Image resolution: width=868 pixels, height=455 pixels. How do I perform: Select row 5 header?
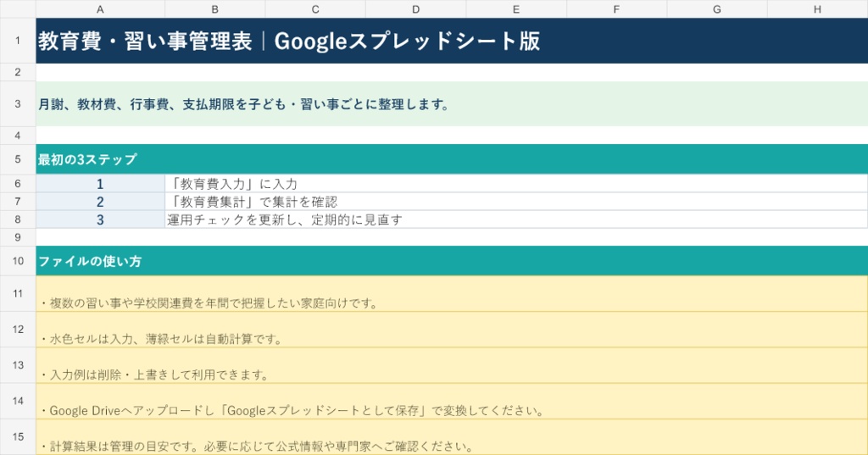pos(18,159)
